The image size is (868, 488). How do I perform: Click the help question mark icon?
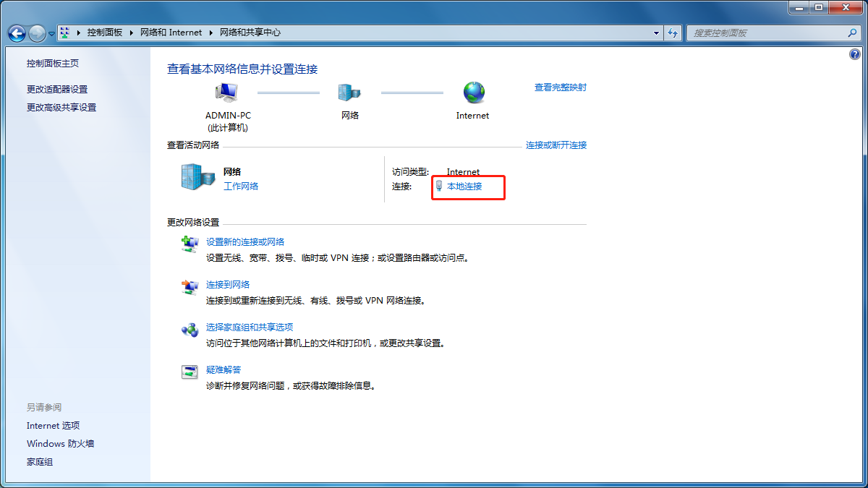[x=854, y=53]
